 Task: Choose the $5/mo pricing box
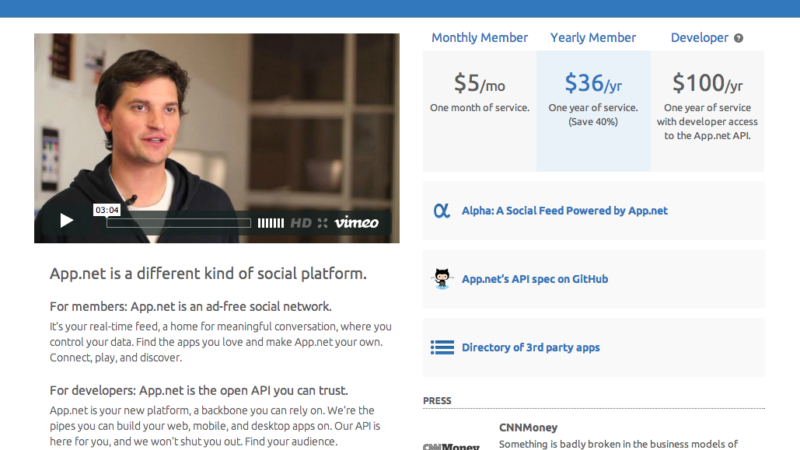[x=479, y=110]
